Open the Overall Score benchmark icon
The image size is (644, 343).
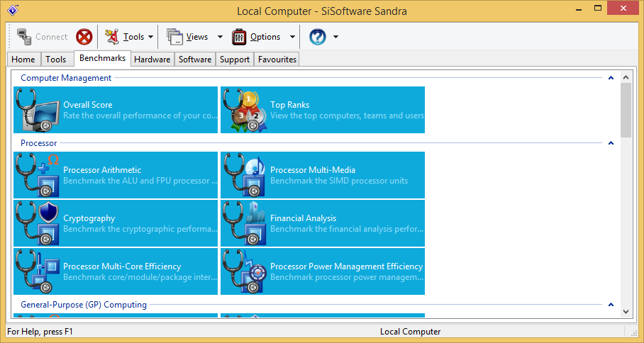(x=38, y=110)
